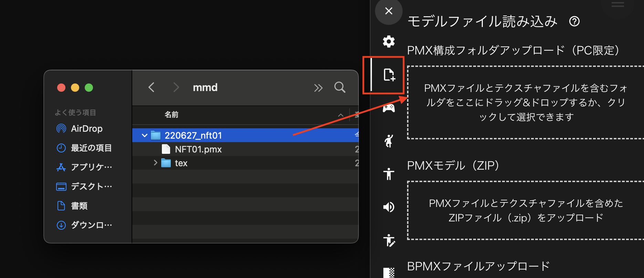The width and height of the screenshot is (644, 278).
Task: Collapse the 220627_nft01 folder
Action: 145,136
